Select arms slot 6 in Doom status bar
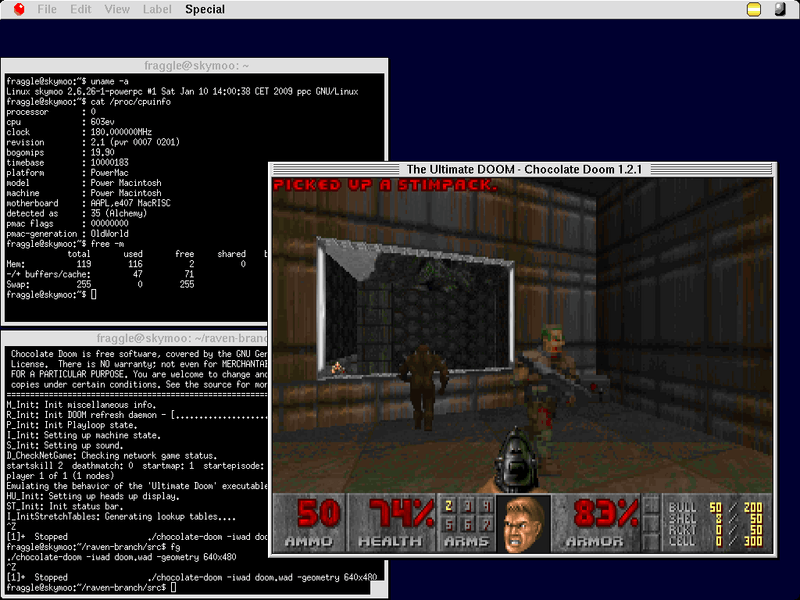800x600 pixels. pos(467,524)
